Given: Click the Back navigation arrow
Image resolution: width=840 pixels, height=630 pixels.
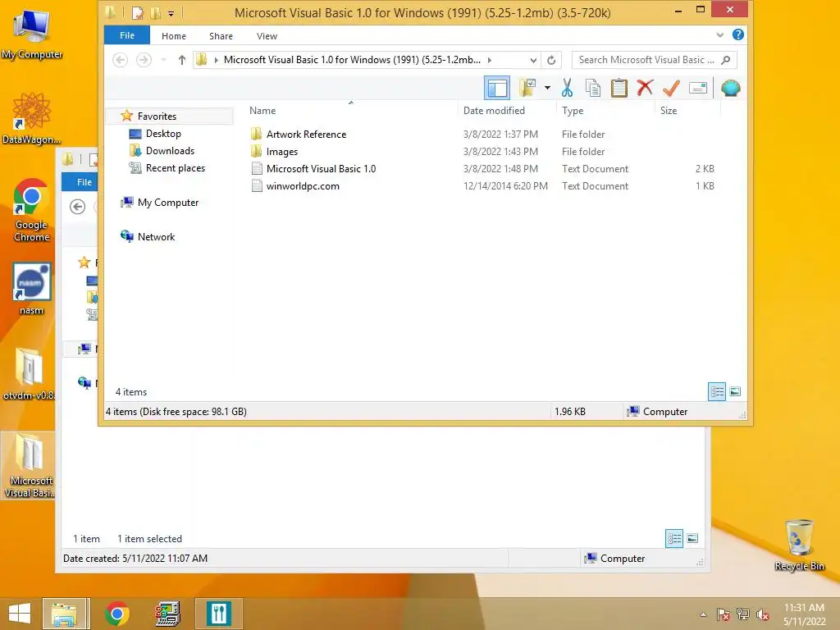Looking at the screenshot, I should tap(120, 60).
